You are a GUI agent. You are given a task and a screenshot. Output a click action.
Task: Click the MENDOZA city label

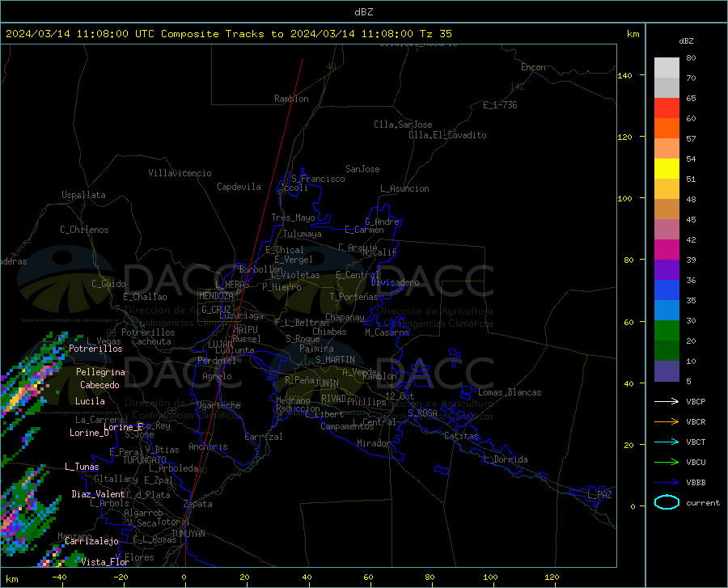pyautogui.click(x=216, y=296)
